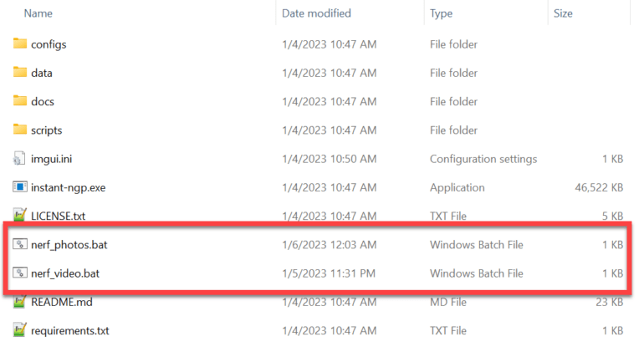Click the instant-ngp.exe application icon
Image resolution: width=644 pixels, height=357 pixels.
point(20,187)
